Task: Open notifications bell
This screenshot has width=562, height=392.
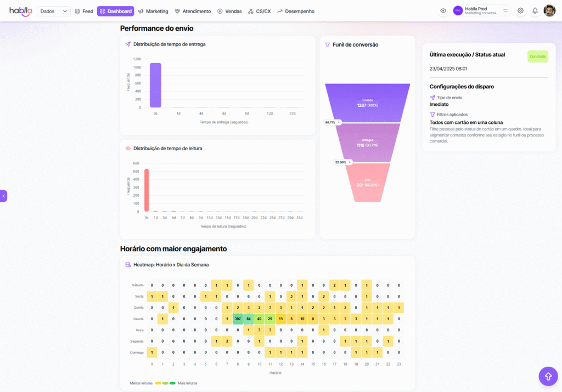Action: coord(535,11)
